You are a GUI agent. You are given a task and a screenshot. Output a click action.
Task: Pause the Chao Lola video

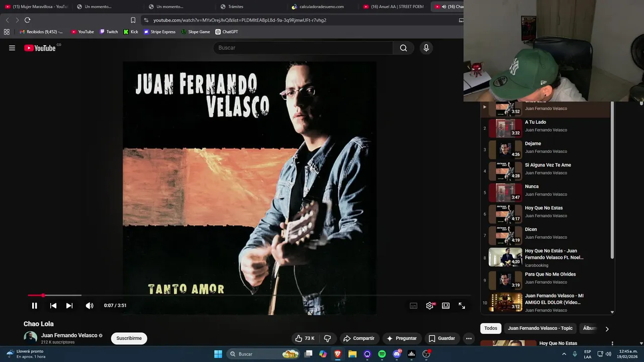(x=34, y=306)
